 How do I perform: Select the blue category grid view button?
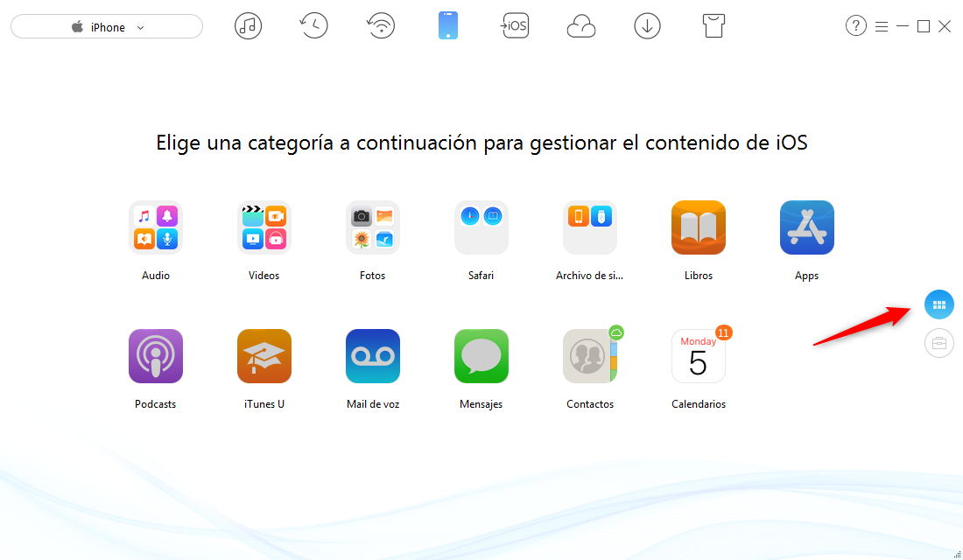[938, 304]
